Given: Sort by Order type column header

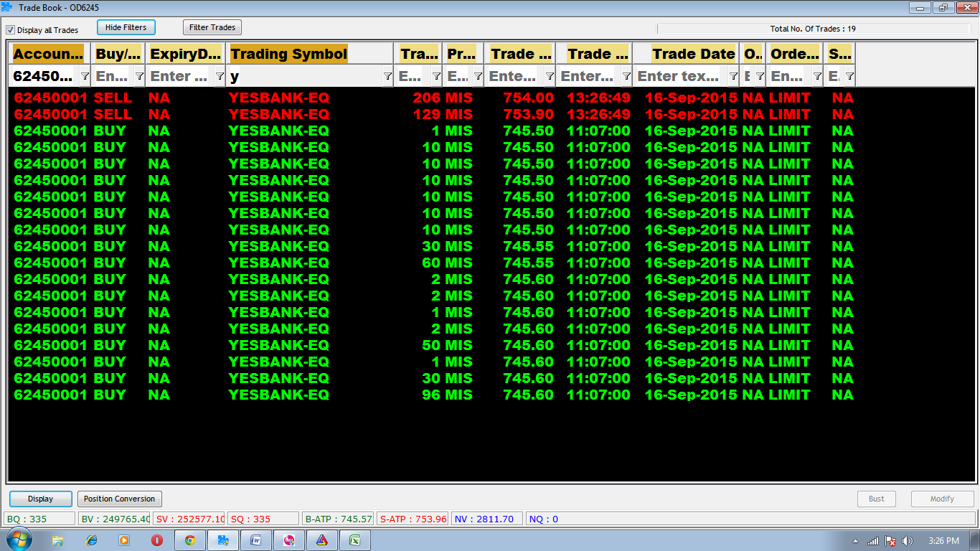Looking at the screenshot, I should point(795,54).
